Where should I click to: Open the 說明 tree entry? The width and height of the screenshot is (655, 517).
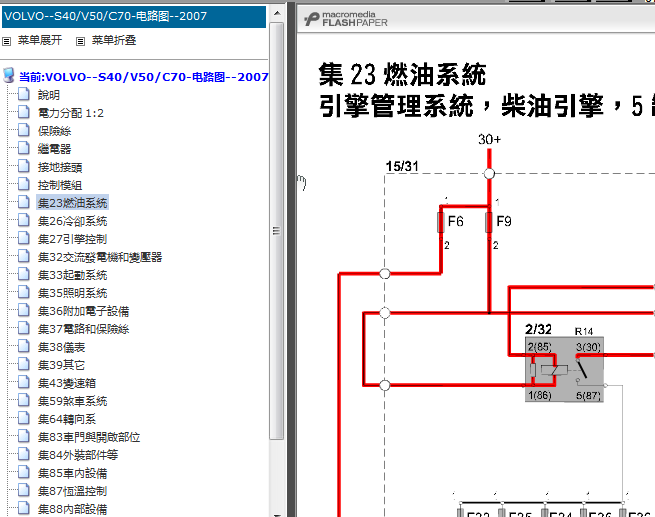coord(48,95)
